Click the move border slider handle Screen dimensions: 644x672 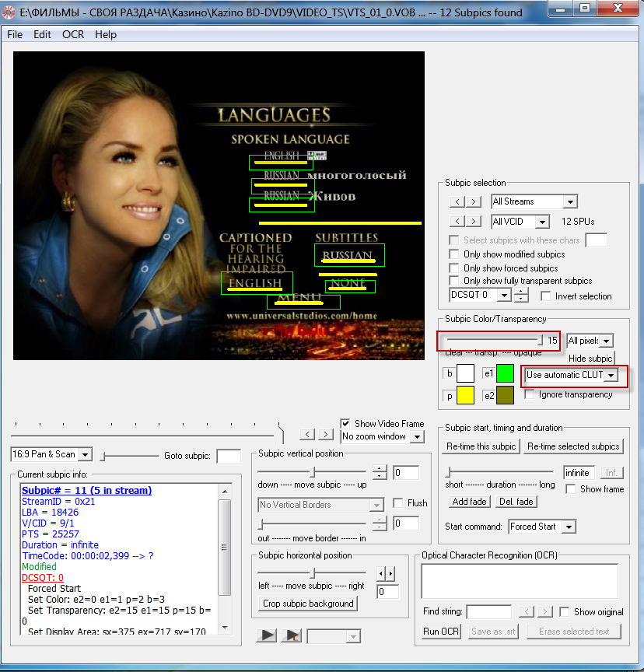coord(260,523)
